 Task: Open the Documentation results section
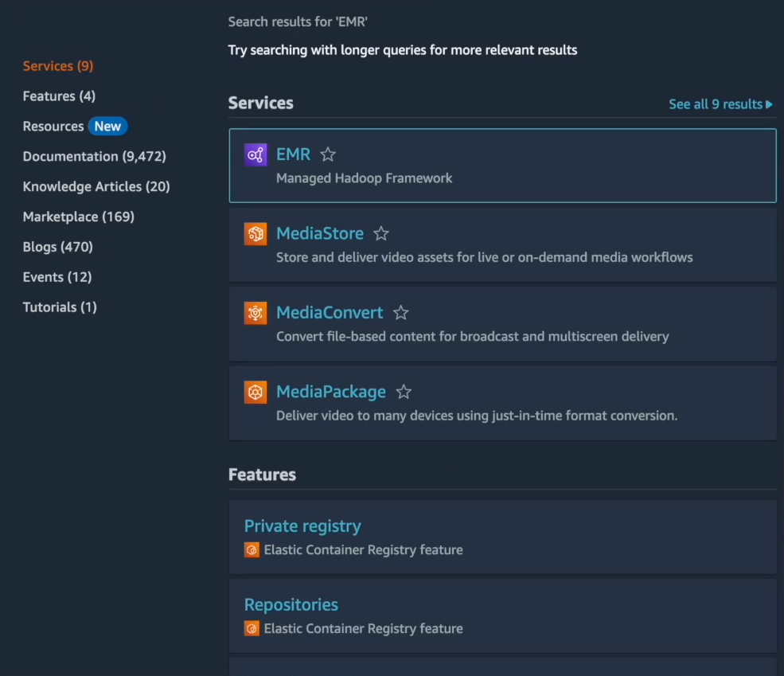tap(95, 156)
